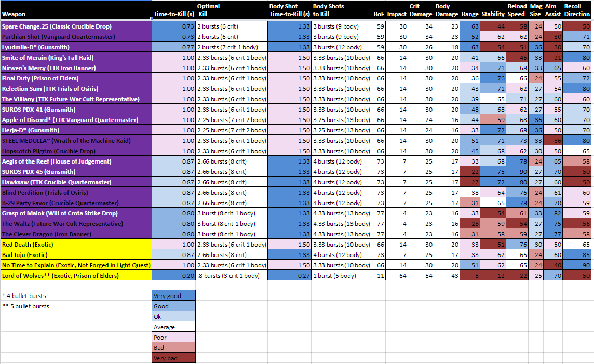
Task: Select The Clever Dragon (Iron Banner)
Action: click(76, 234)
